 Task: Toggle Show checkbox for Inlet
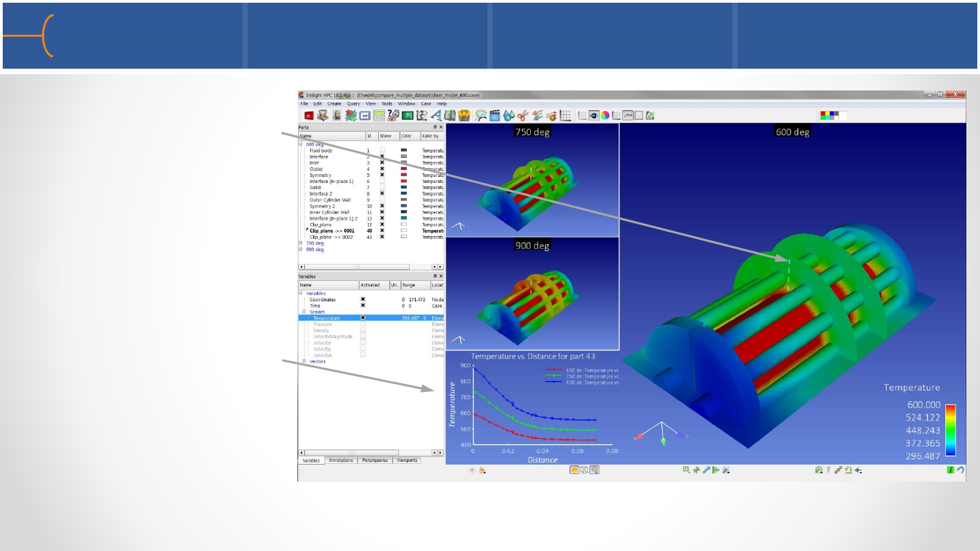[382, 163]
